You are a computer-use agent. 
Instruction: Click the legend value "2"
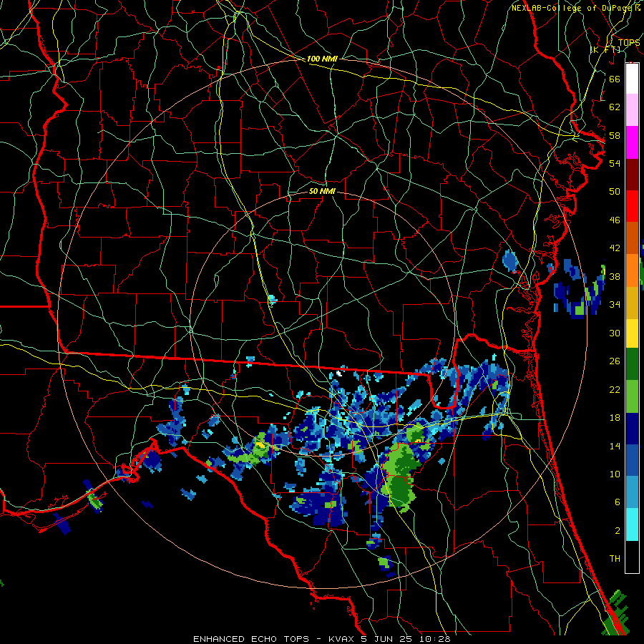coord(618,531)
